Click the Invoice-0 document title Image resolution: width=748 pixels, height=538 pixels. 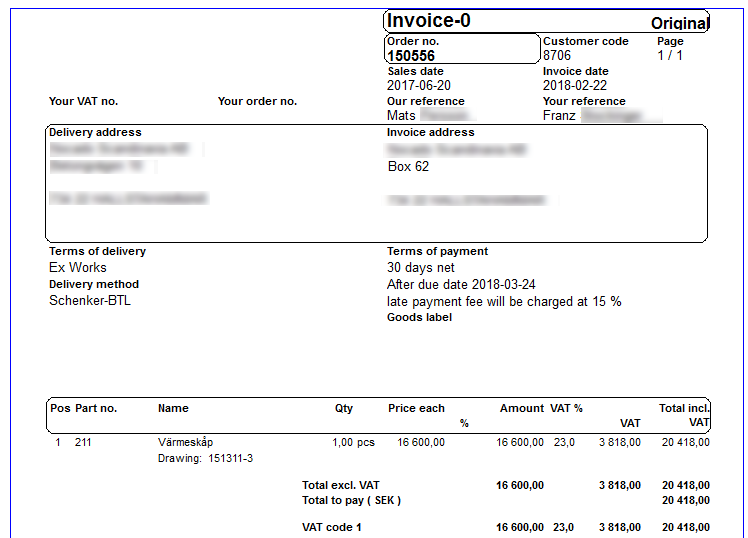pos(429,21)
